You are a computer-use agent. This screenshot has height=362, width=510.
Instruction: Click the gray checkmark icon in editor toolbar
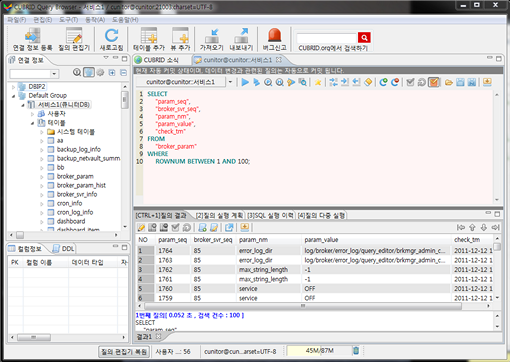[410, 82]
